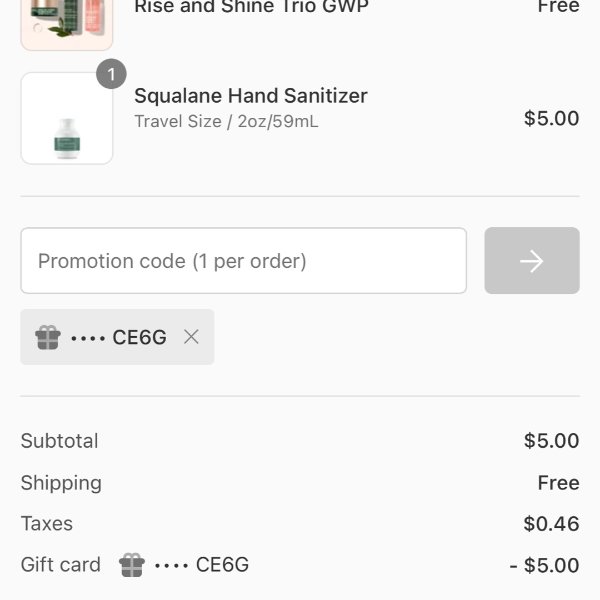
Task: Click the Travel Size variant text
Action: coord(226,121)
